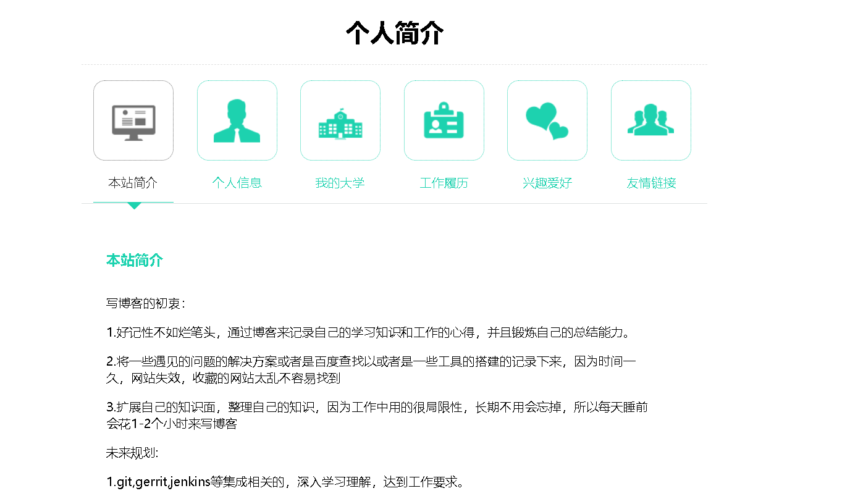The height and width of the screenshot is (504, 850).
Task: Click the green 本站简介 section heading
Action: [135, 261]
